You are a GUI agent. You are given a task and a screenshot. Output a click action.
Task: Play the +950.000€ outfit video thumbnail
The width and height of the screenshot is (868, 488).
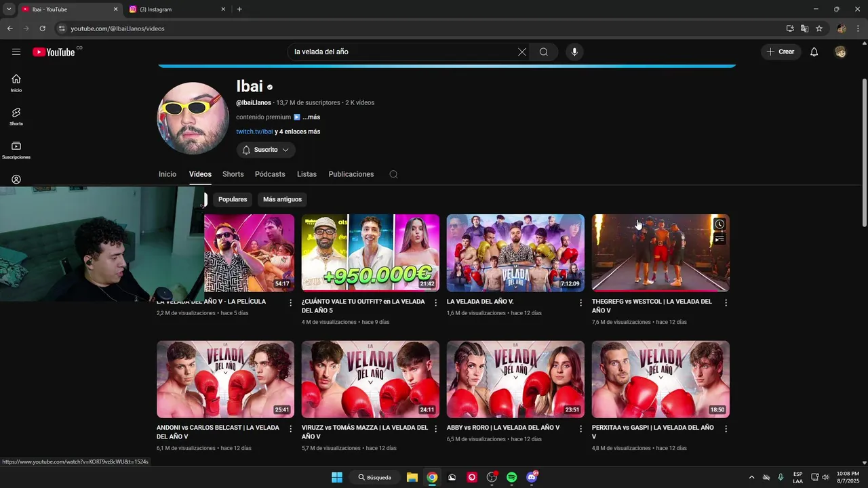pyautogui.click(x=370, y=253)
